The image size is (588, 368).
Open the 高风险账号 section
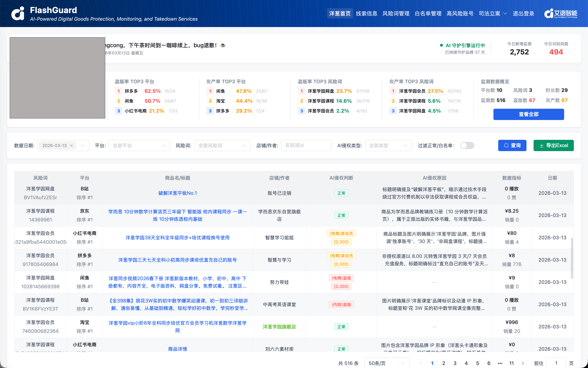460,14
